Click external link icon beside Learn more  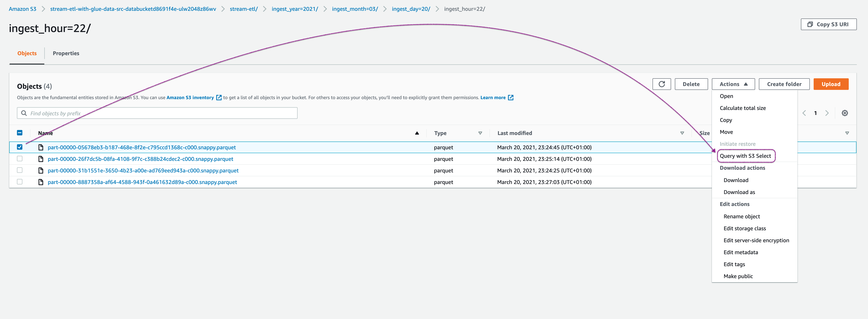click(511, 98)
